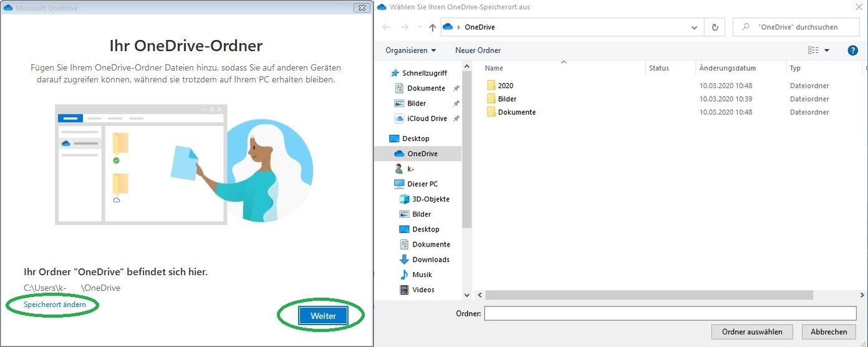Change the file view layout icon

[813, 51]
